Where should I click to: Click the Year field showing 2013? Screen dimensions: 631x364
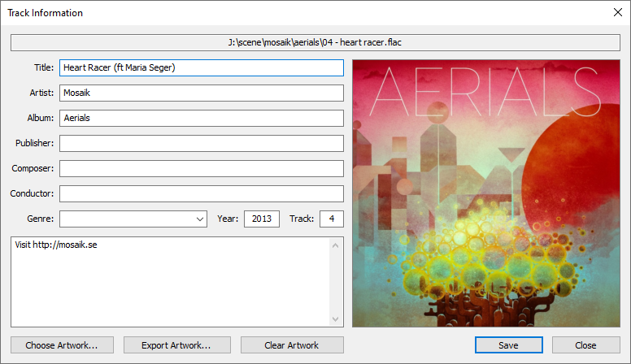click(262, 219)
